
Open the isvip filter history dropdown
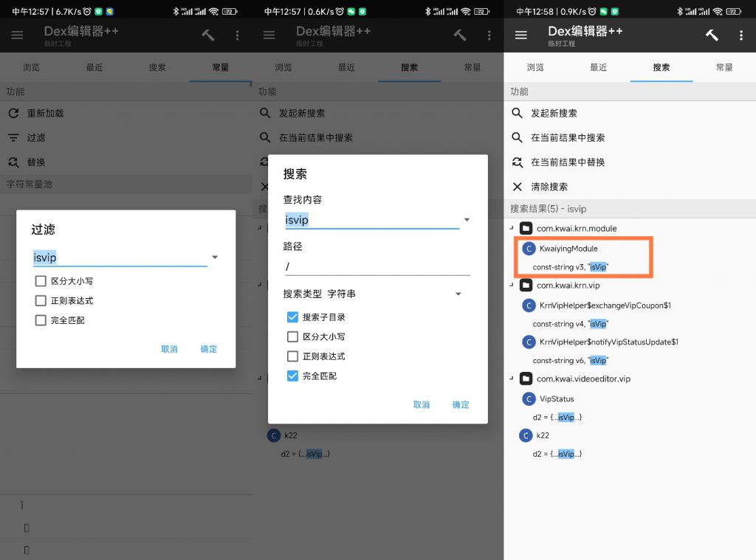214,257
